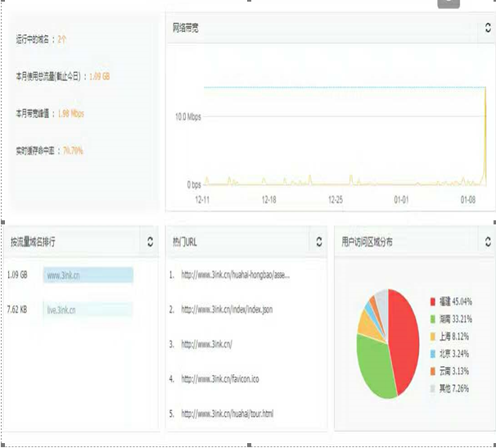The width and height of the screenshot is (496, 448).
Task: Toggle the 湖南 green legend swatch
Action: click(x=432, y=319)
